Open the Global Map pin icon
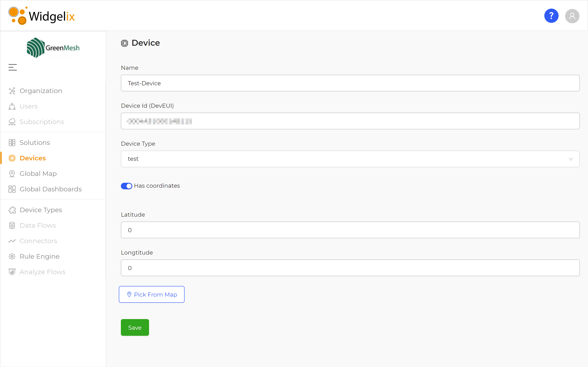The image size is (588, 367). coord(12,174)
